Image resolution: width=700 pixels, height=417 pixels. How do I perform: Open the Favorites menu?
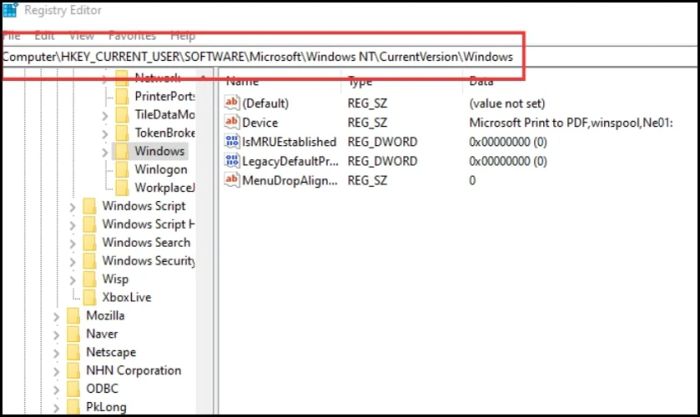pos(132,36)
